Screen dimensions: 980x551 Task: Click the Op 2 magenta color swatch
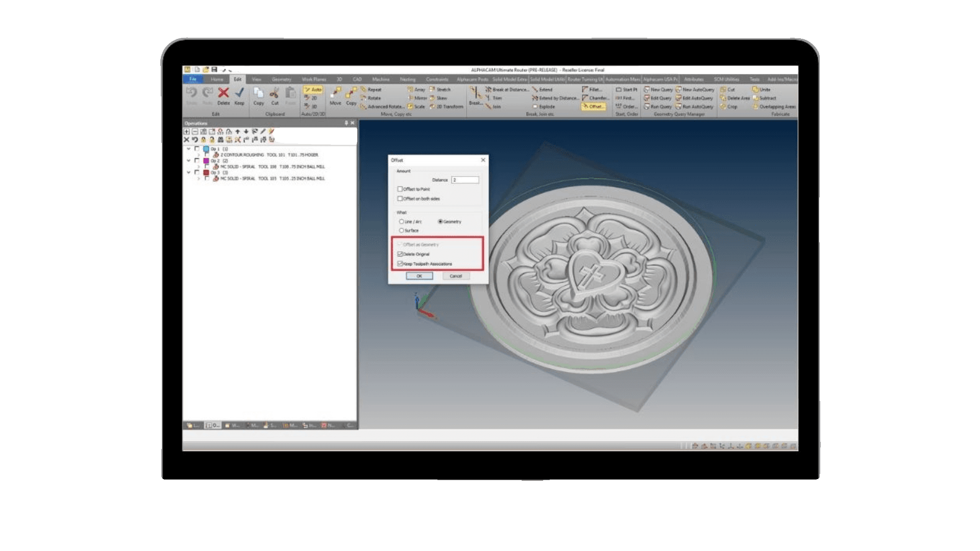[x=206, y=161]
